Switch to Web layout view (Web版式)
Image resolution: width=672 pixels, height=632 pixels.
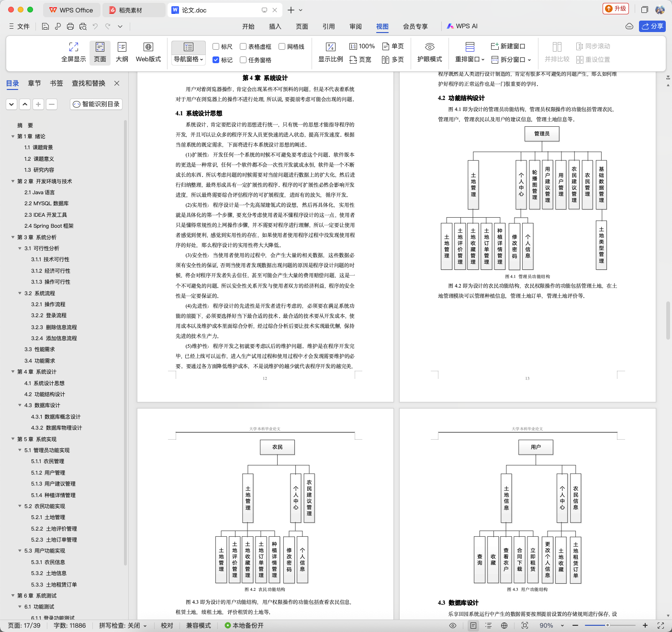pyautogui.click(x=148, y=53)
